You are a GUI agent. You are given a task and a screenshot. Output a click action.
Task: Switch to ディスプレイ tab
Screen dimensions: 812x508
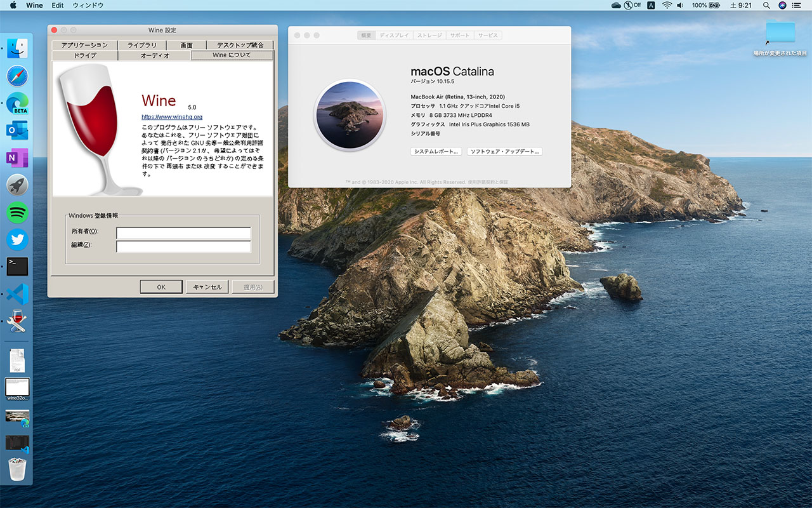click(x=395, y=36)
